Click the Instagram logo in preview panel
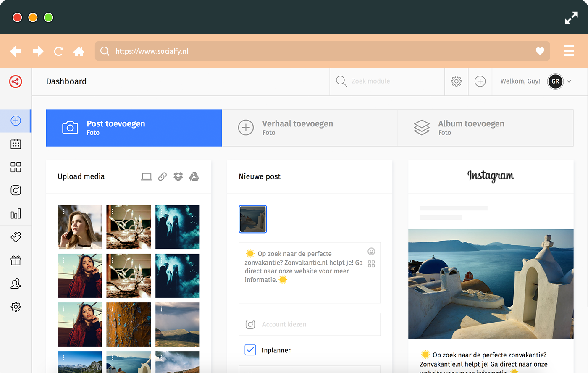Screen dimensions: 588x373 click(x=491, y=176)
